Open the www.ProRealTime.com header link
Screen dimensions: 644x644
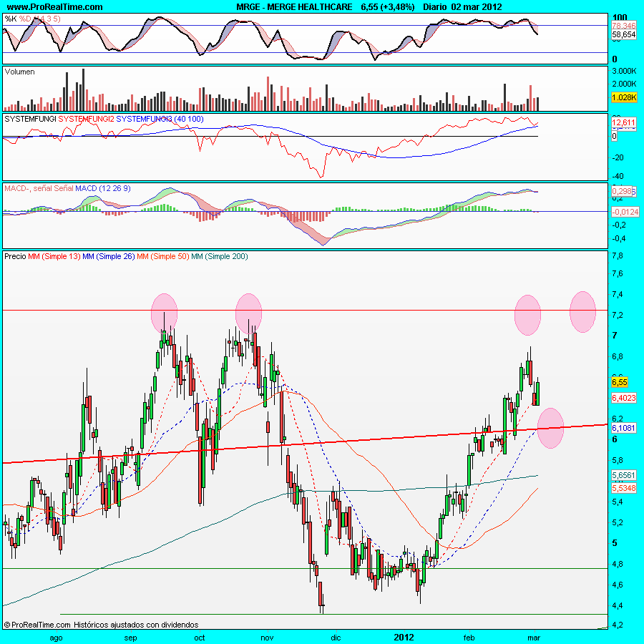(x=54, y=6)
